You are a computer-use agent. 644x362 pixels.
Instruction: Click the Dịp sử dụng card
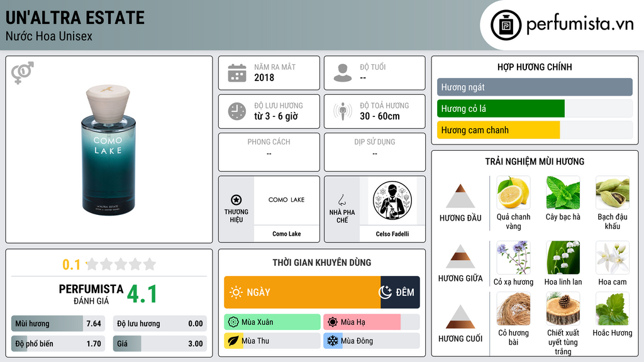click(x=375, y=152)
